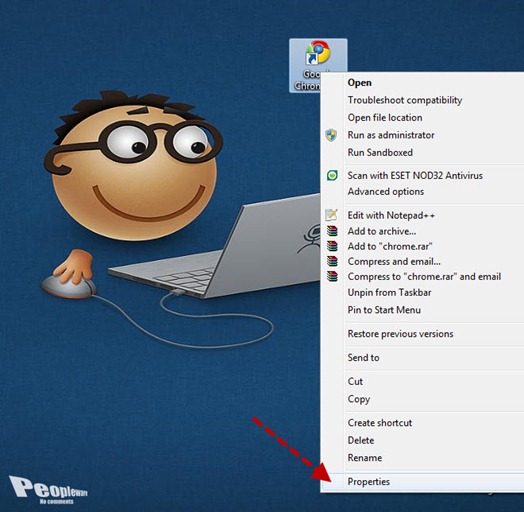Screen dimensions: 524x512
Task: Click WinRAR icon beside Compress and email
Action: 332,261
